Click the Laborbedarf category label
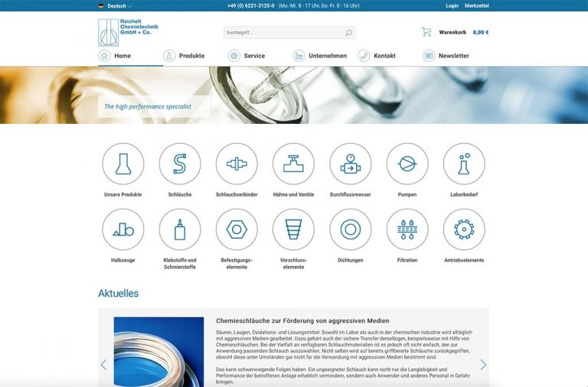 [464, 194]
